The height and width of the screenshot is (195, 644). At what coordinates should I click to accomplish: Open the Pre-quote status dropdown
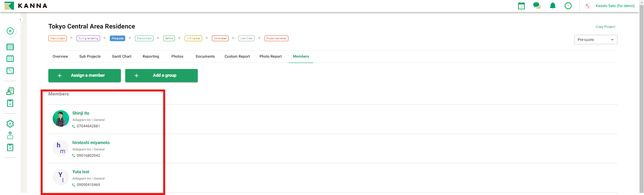click(595, 40)
